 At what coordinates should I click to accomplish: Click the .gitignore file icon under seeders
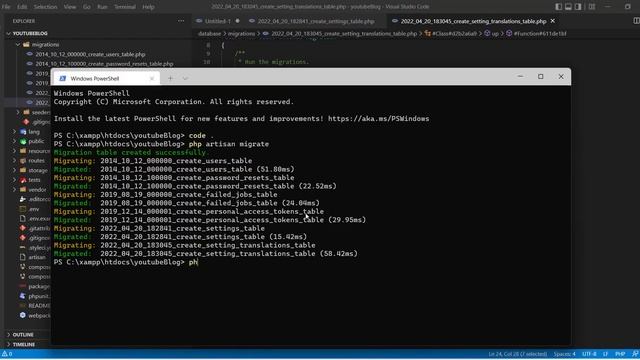[26, 122]
